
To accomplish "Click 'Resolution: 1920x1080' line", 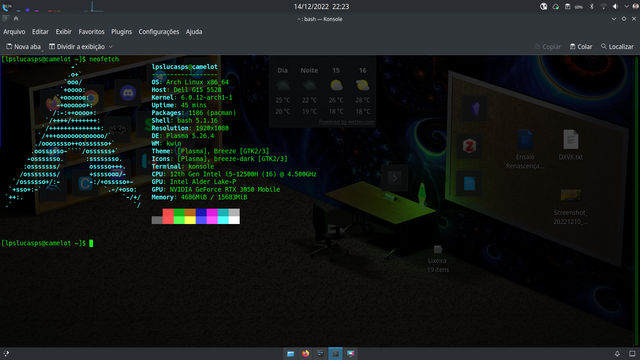I will [x=190, y=128].
